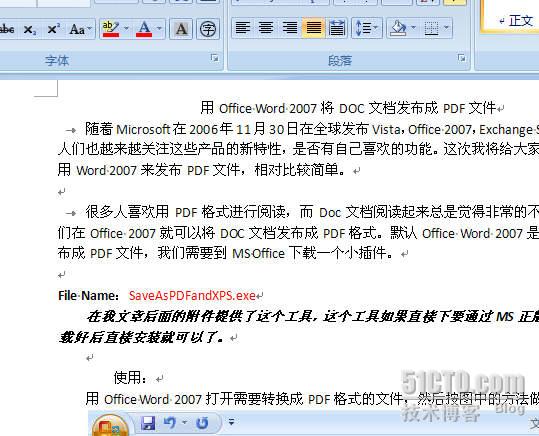Select the 正文 style

[x=516, y=21]
